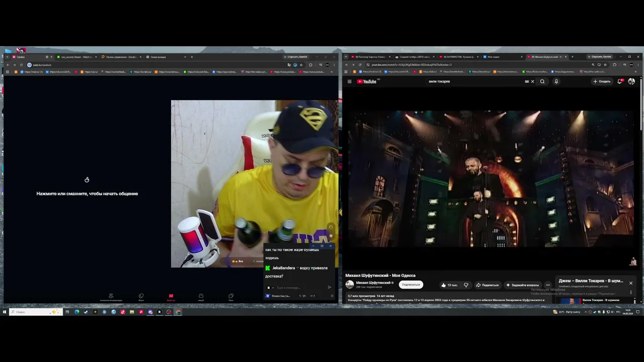Click the YouTube search box

475,81
